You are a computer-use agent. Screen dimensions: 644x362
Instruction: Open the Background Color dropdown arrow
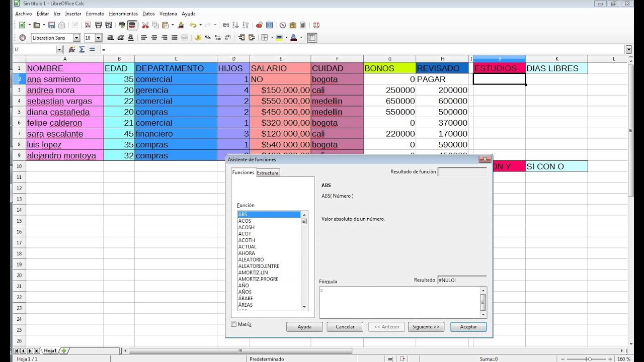tap(286, 38)
